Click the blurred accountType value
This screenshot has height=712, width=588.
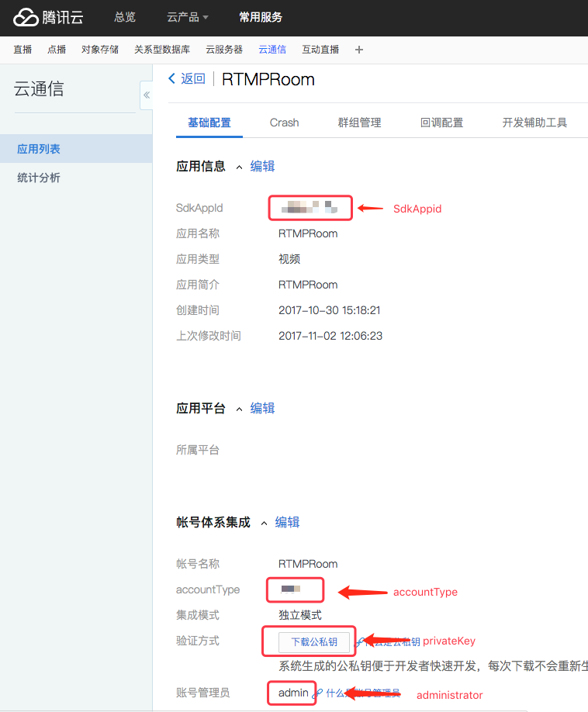(291, 589)
